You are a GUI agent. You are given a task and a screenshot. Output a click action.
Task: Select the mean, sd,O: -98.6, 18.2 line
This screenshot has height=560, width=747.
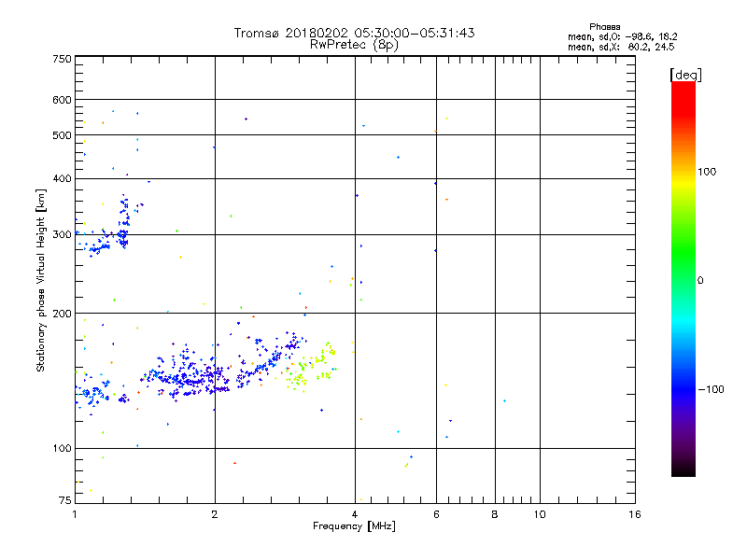[622, 37]
